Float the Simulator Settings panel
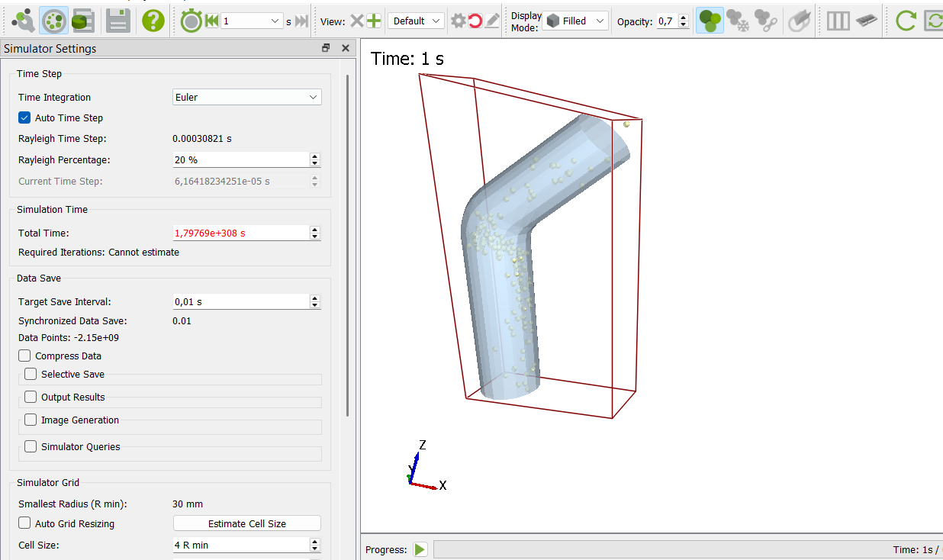 tap(326, 48)
